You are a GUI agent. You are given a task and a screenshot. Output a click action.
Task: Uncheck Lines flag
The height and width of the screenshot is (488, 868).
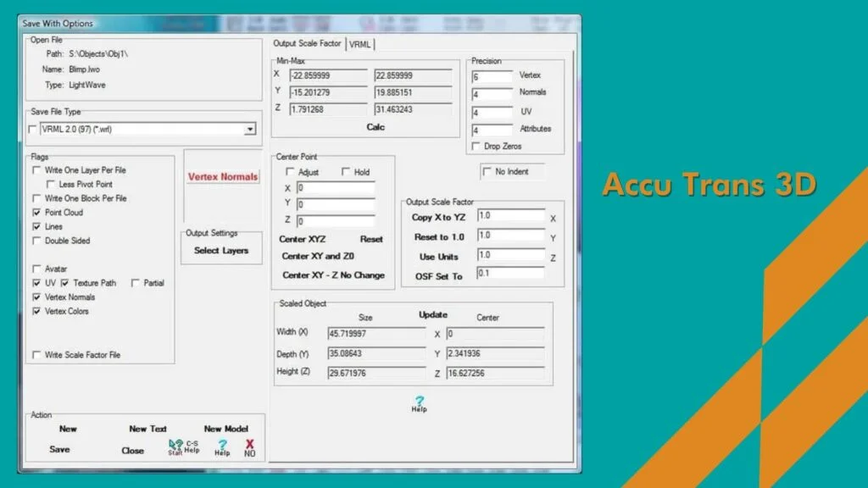click(x=36, y=226)
